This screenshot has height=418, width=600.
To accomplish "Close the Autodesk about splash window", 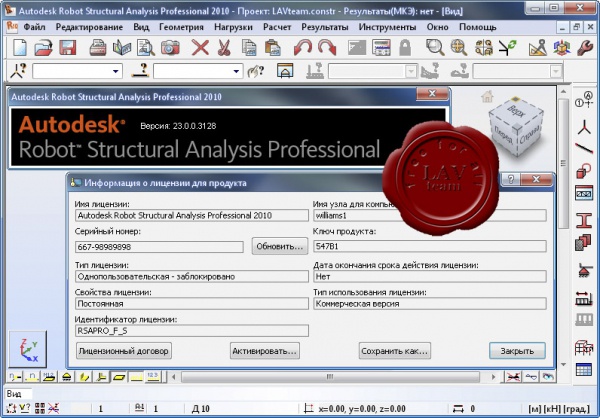I will coord(432,94).
